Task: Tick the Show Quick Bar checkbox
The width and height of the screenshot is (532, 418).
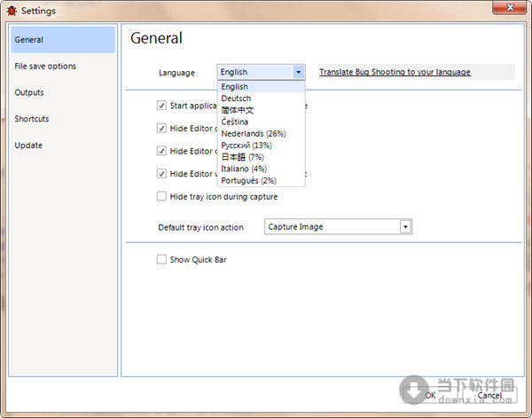Action: [x=161, y=259]
